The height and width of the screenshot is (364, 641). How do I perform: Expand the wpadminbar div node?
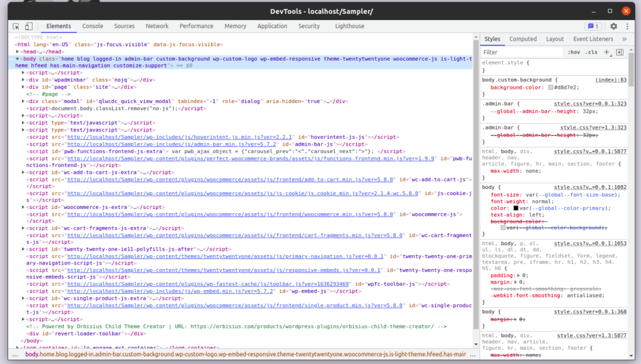23,80
